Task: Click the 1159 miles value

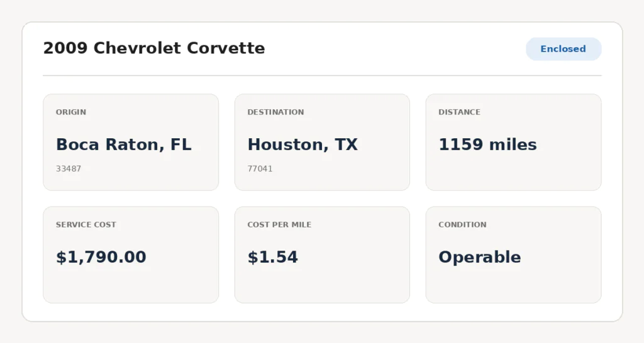Action: point(487,144)
